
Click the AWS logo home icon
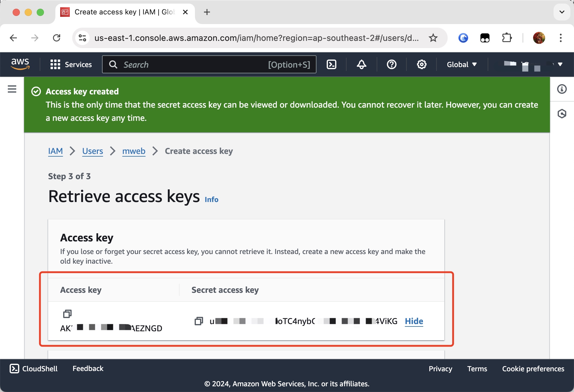click(20, 64)
